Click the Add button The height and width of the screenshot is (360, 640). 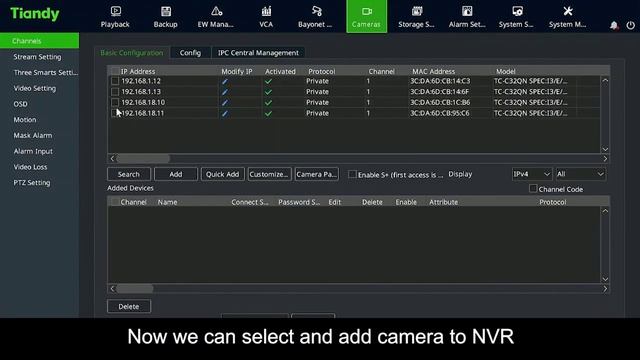click(176, 174)
